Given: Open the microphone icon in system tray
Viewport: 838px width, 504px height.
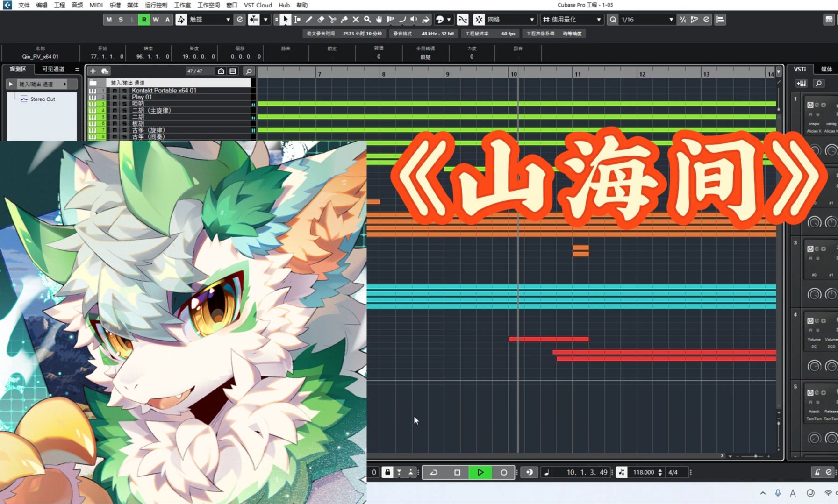Looking at the screenshot, I should coord(778,493).
